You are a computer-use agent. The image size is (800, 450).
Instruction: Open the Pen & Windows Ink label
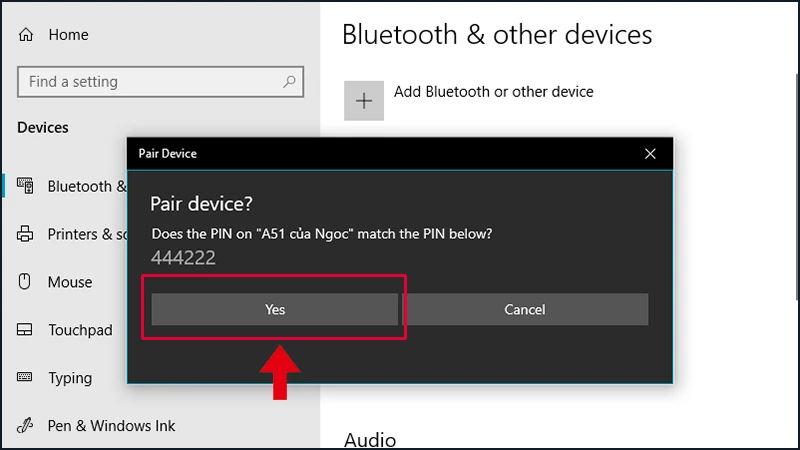(111, 426)
